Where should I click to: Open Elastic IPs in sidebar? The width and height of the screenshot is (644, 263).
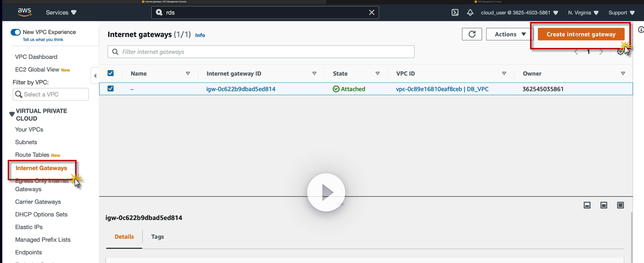(x=29, y=227)
